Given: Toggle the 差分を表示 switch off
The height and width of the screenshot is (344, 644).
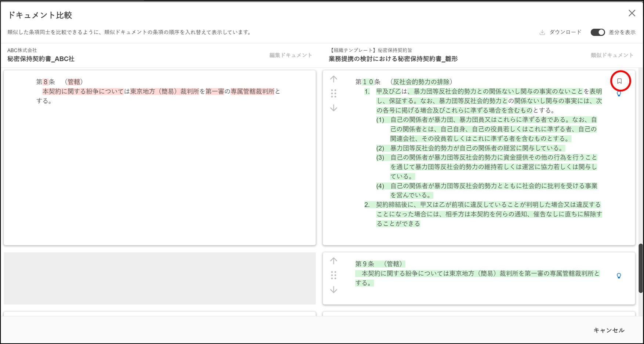Looking at the screenshot, I should pyautogui.click(x=597, y=32).
